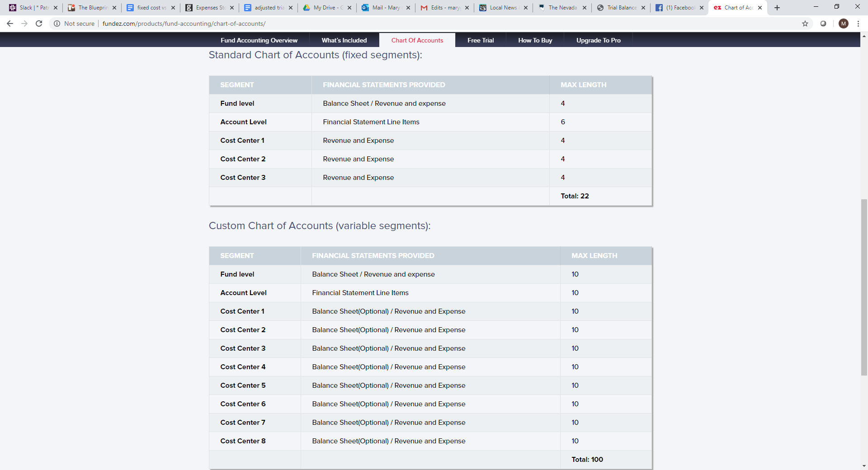
Task: Click the browser back arrow
Action: (x=10, y=23)
